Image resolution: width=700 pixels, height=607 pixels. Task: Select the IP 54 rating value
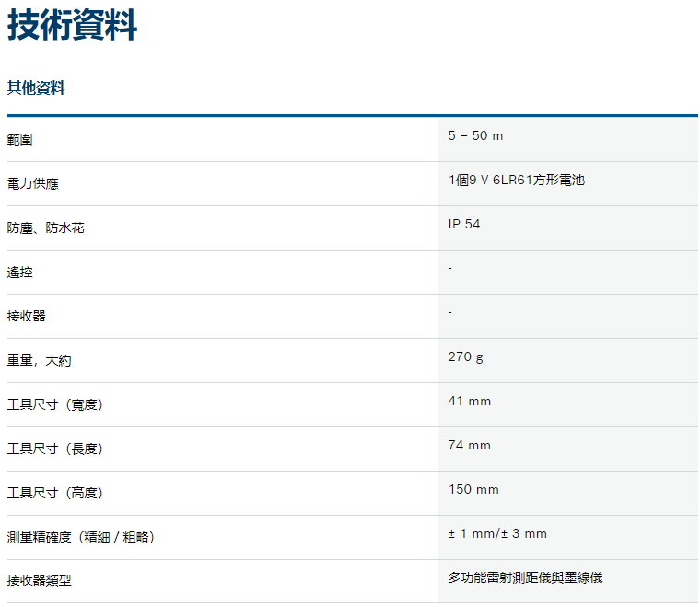click(x=464, y=225)
